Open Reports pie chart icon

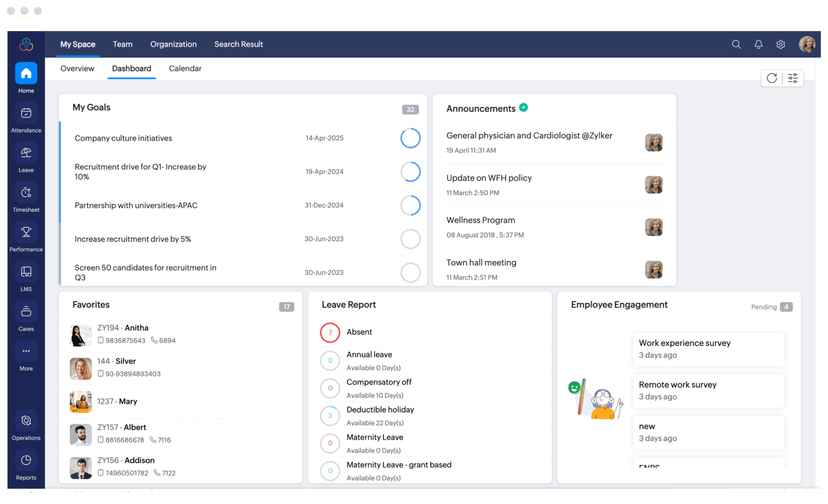pyautogui.click(x=26, y=460)
